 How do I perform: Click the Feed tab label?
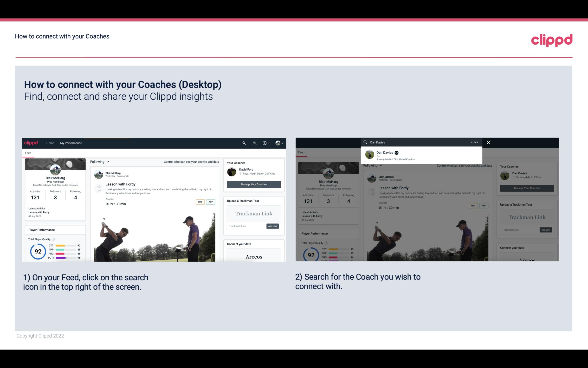point(28,152)
